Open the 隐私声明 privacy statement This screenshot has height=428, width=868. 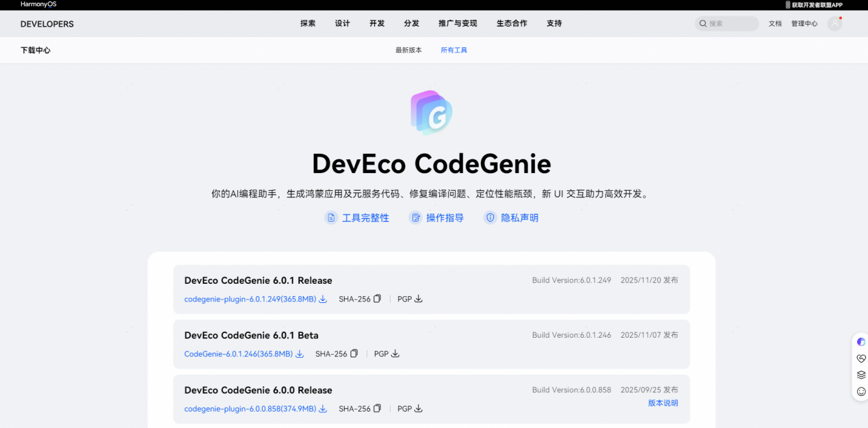point(518,217)
